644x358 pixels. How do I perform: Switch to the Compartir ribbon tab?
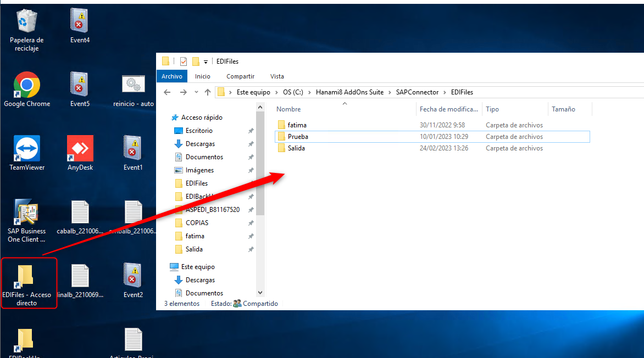point(240,76)
